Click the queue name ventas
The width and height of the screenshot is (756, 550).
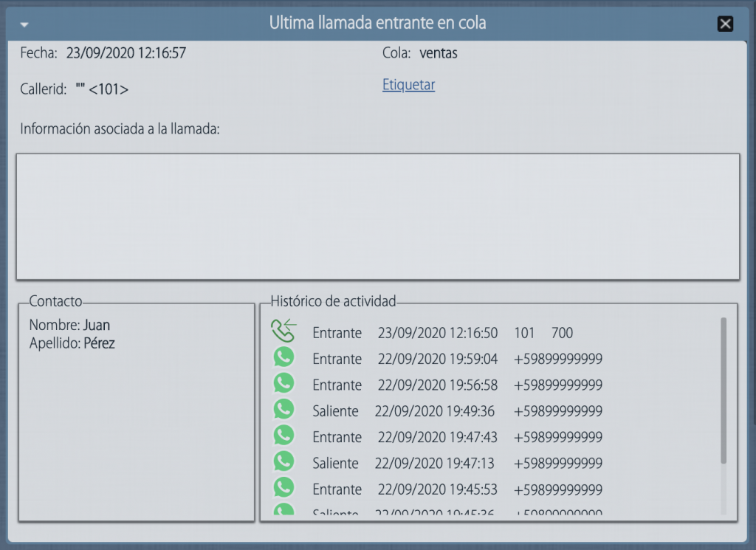coord(439,53)
